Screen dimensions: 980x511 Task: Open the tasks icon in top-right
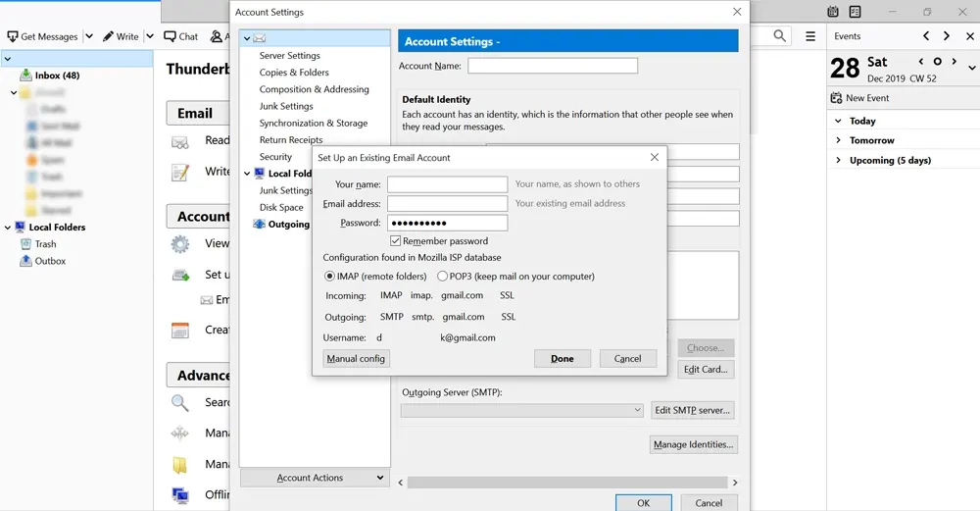(x=856, y=12)
